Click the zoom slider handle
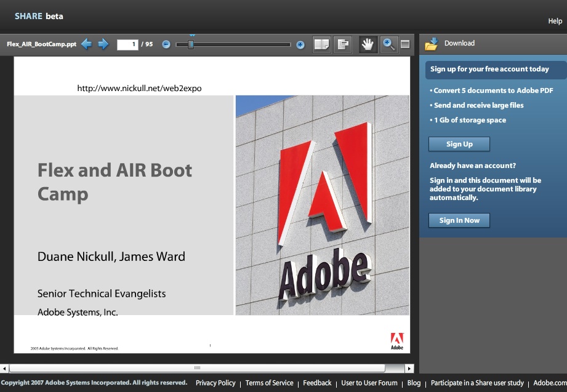The width and height of the screenshot is (567, 392). pos(191,44)
